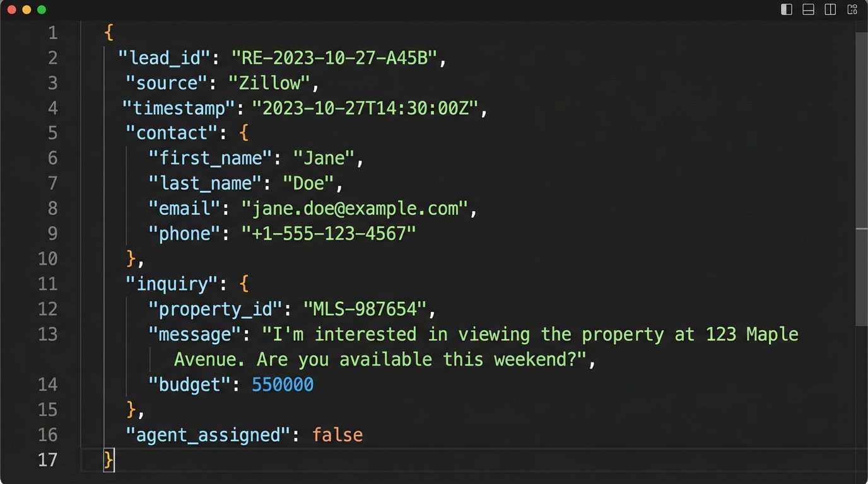Click the green full-screen window button
Image resolution: width=868 pixels, height=484 pixels.
tap(42, 9)
